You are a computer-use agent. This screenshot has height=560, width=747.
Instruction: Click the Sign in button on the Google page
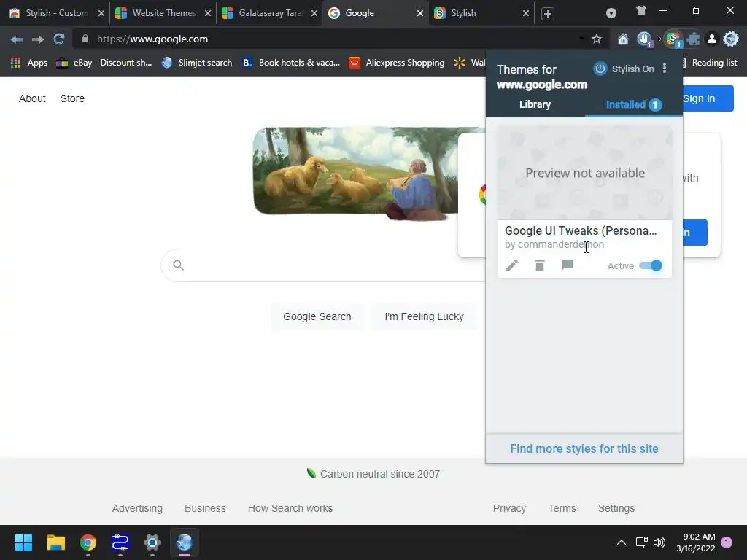tap(708, 98)
